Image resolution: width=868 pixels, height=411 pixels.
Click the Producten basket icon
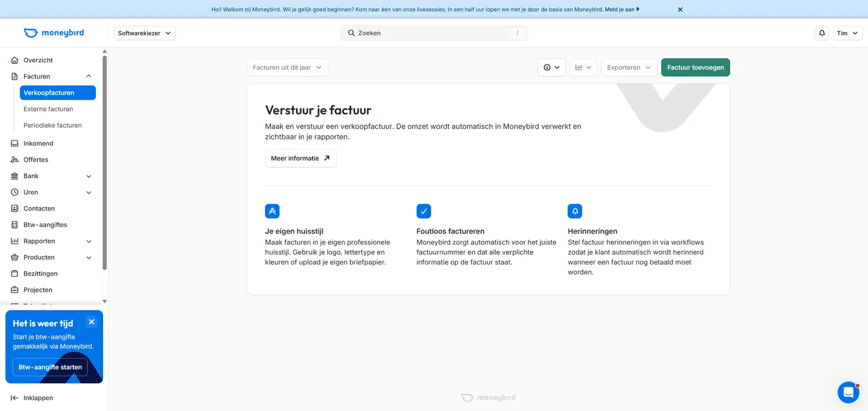[15, 257]
